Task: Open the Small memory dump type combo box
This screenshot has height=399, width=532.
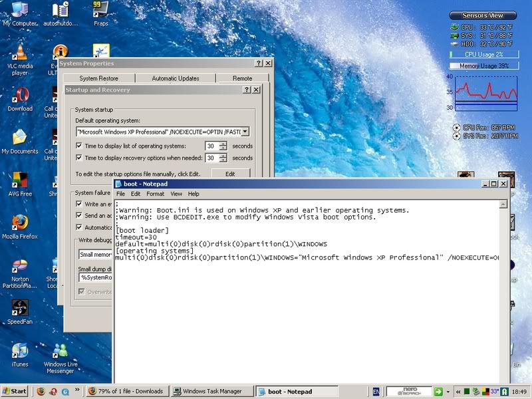Action: (x=93, y=253)
